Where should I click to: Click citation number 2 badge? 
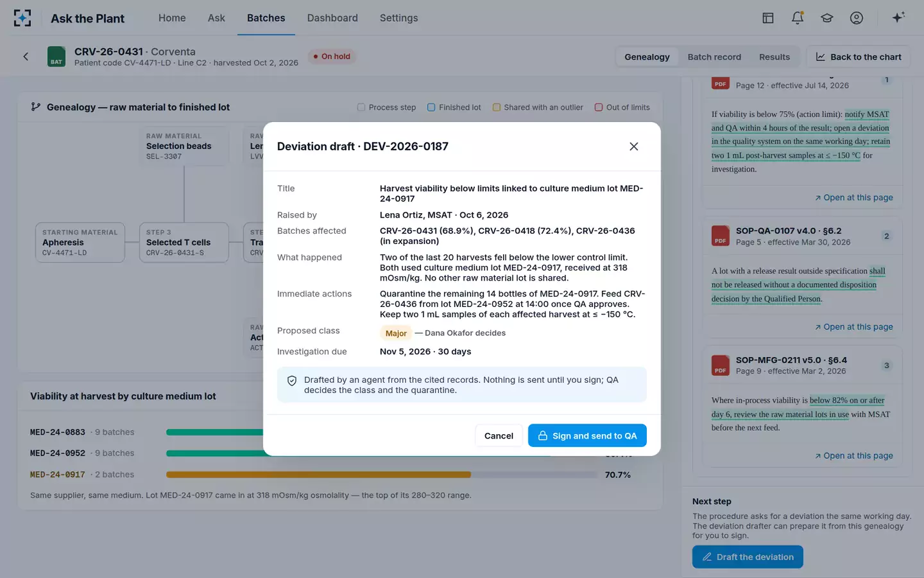coord(887,236)
